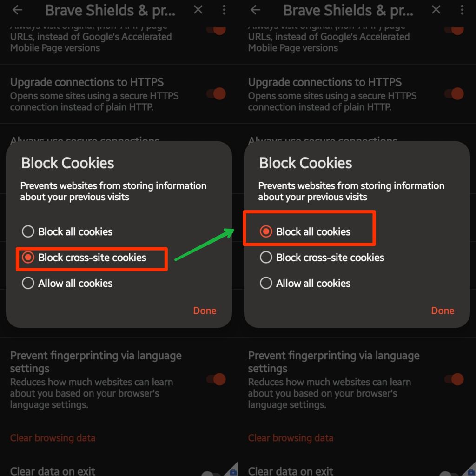Close the left Brave Shields page with X

(198, 10)
